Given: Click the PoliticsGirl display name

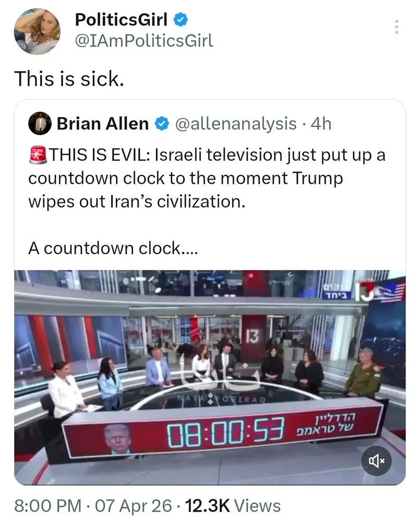Looking at the screenshot, I should coord(121,20).
